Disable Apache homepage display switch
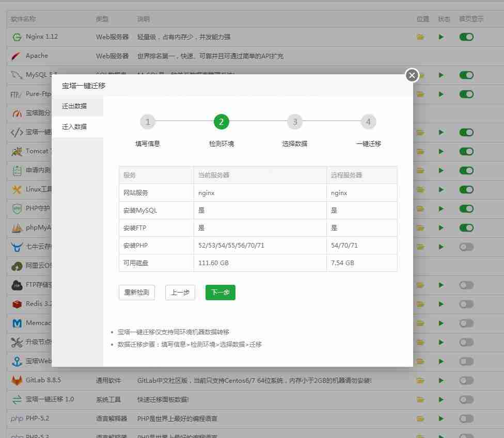 pyautogui.click(x=466, y=56)
